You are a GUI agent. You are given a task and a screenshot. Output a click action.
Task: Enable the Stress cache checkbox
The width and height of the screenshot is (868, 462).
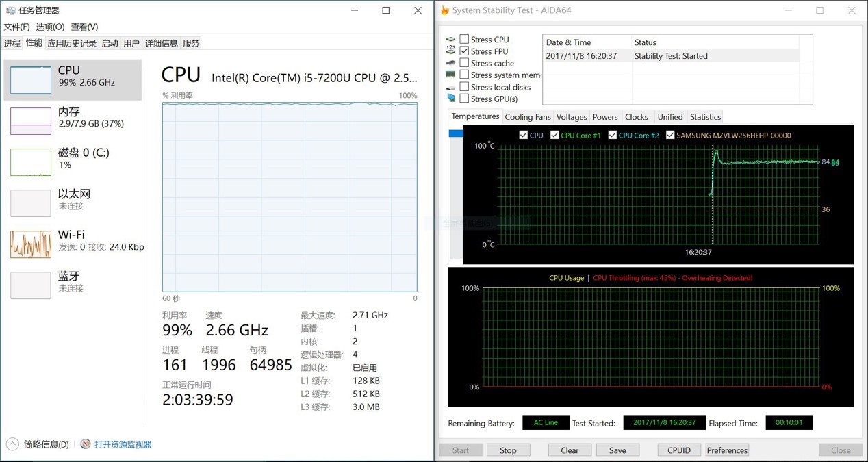click(x=464, y=63)
